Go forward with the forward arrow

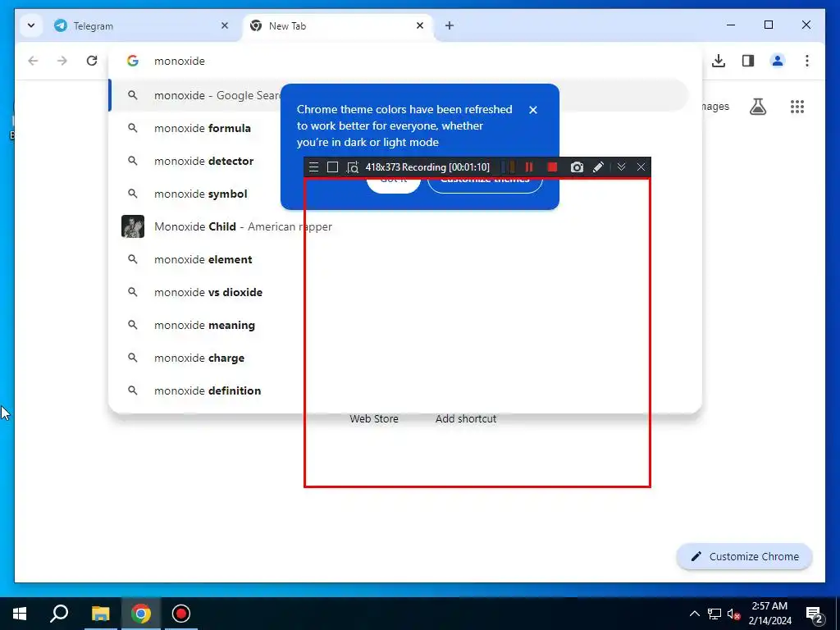(x=62, y=61)
